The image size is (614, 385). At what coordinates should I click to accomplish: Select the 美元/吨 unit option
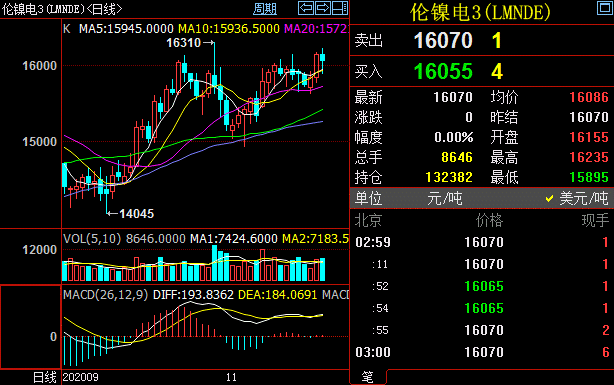(x=577, y=199)
